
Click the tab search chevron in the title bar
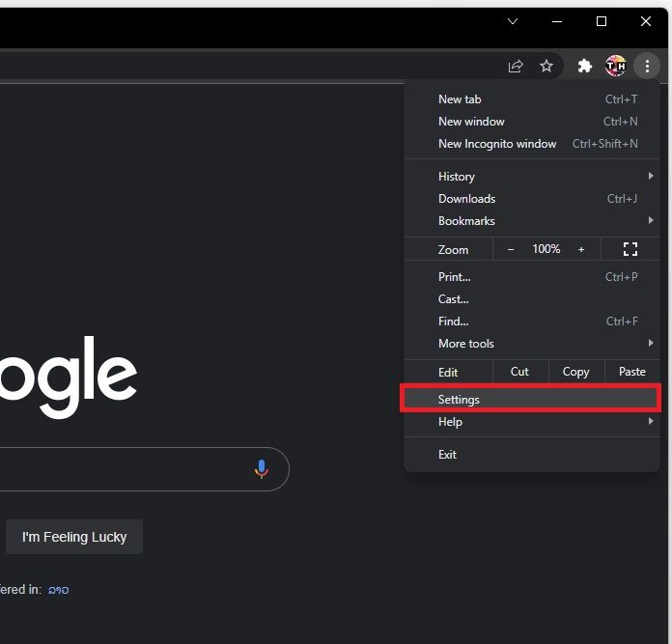pyautogui.click(x=513, y=21)
